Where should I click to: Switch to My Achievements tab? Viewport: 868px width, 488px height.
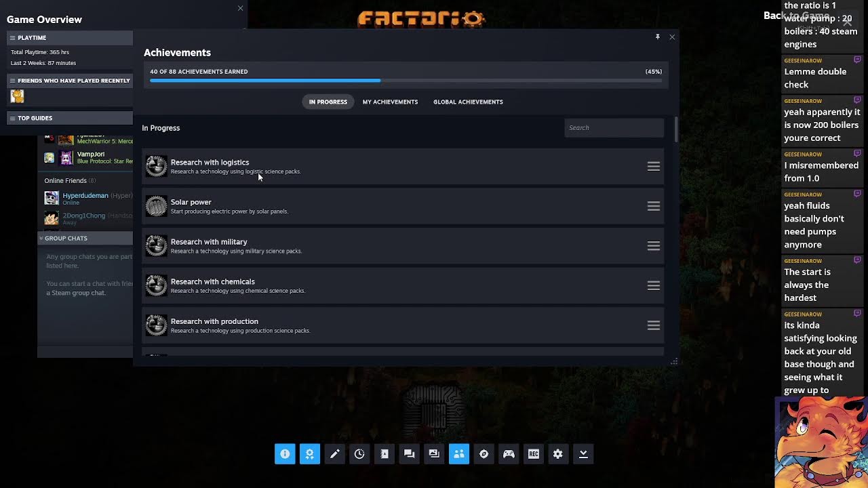(x=390, y=102)
